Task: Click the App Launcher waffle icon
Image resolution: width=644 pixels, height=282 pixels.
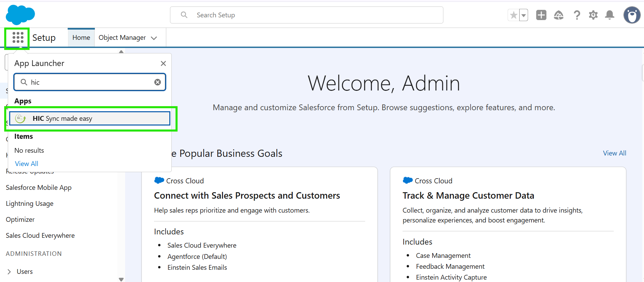Action: pyautogui.click(x=18, y=37)
